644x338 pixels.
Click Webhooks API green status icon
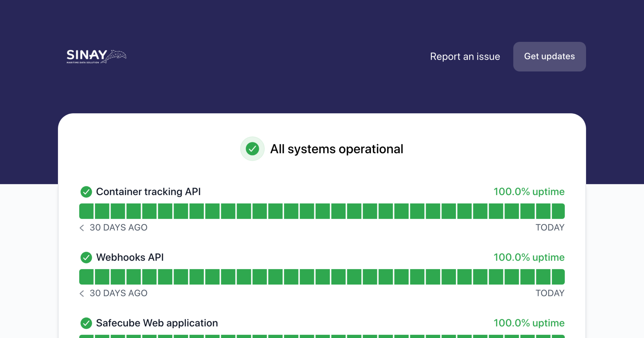tap(86, 258)
